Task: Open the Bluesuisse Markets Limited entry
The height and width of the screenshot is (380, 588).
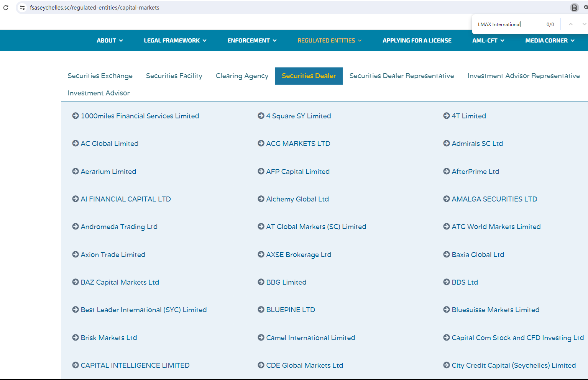Action: (x=495, y=310)
